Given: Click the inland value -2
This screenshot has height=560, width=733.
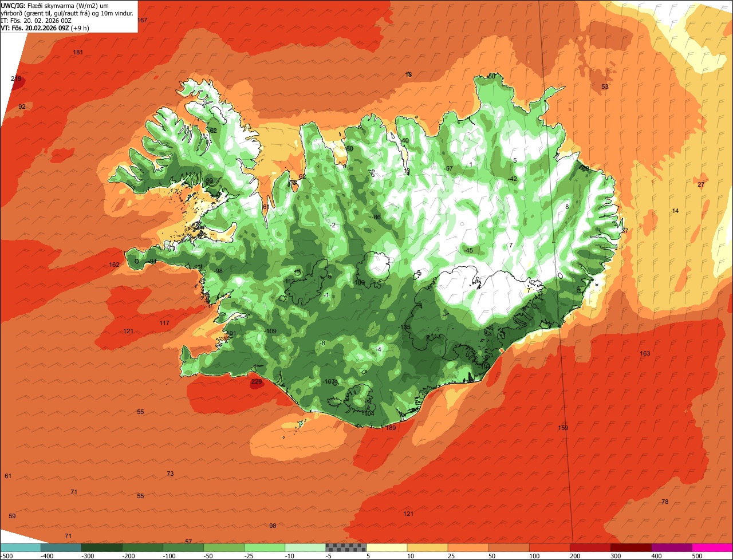Looking at the screenshot, I should (x=333, y=226).
